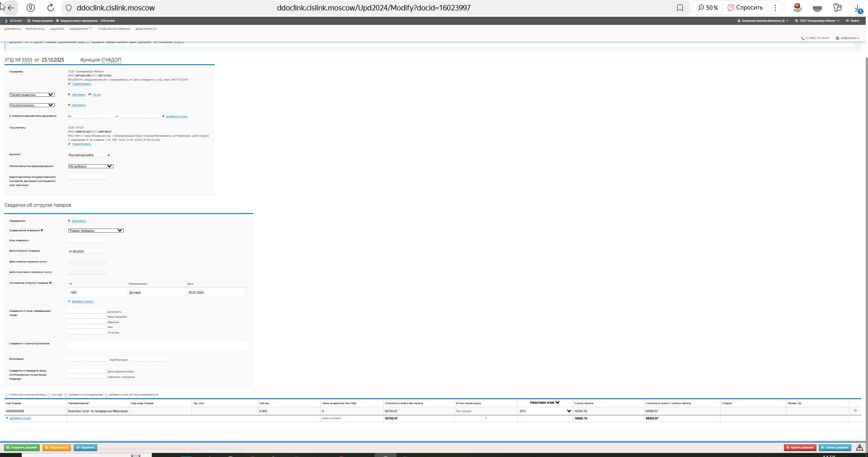Click the blue 'Подписать' button
868x457 pixels.
(85, 447)
